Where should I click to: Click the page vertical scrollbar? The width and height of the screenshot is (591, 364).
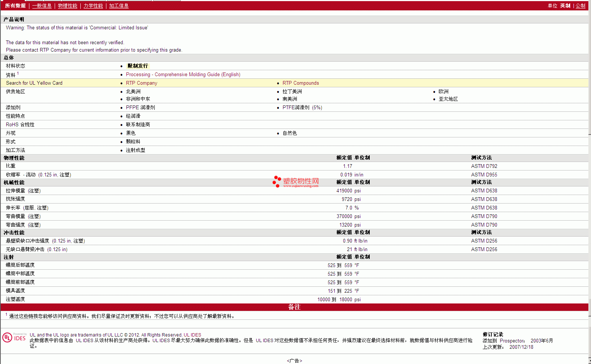coord(590,182)
